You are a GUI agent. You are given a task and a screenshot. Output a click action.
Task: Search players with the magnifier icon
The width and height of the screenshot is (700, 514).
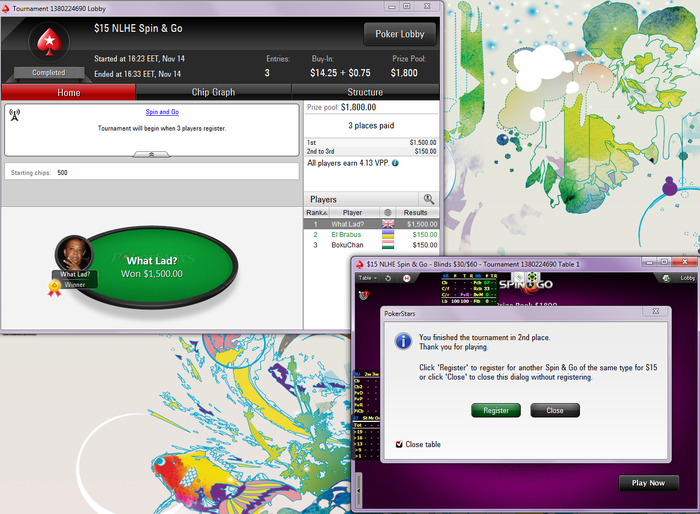click(429, 199)
